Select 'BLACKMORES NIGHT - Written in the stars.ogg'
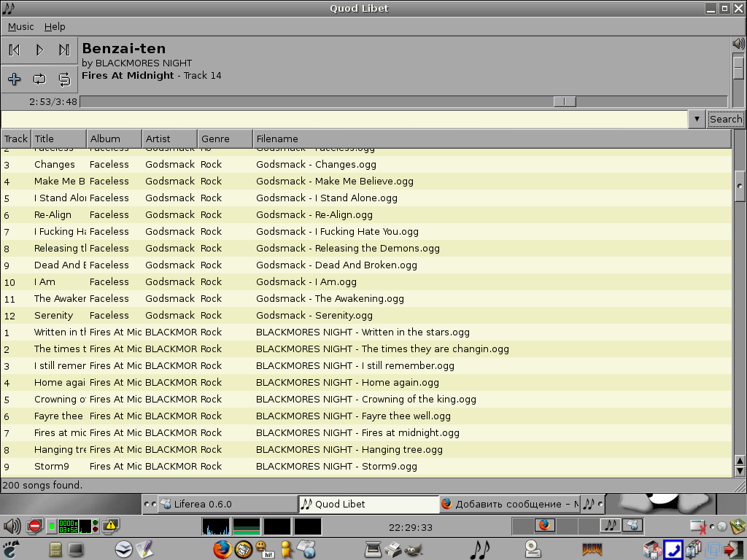The image size is (747, 560). pyautogui.click(x=366, y=332)
